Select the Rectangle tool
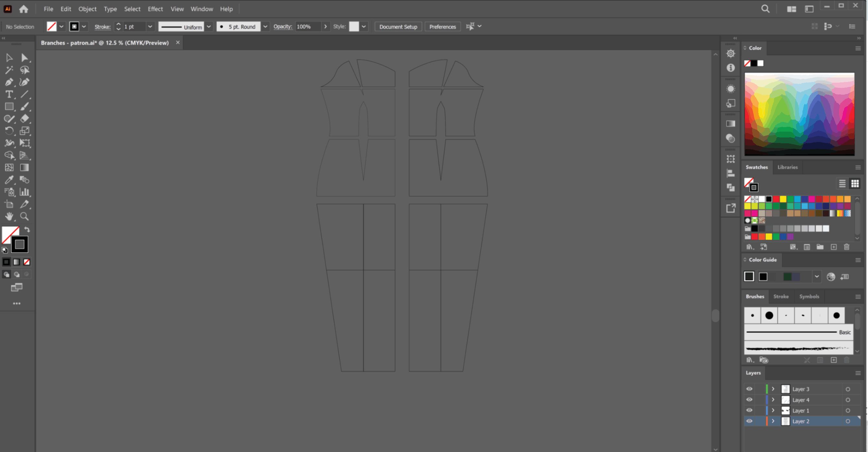Image resolution: width=868 pixels, height=452 pixels. pos(9,106)
